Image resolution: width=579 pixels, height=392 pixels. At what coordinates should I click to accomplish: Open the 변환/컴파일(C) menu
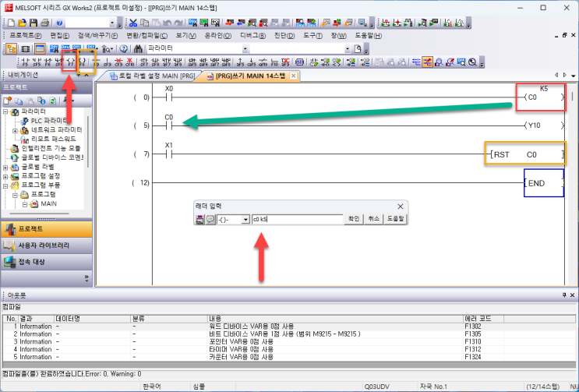tap(147, 36)
